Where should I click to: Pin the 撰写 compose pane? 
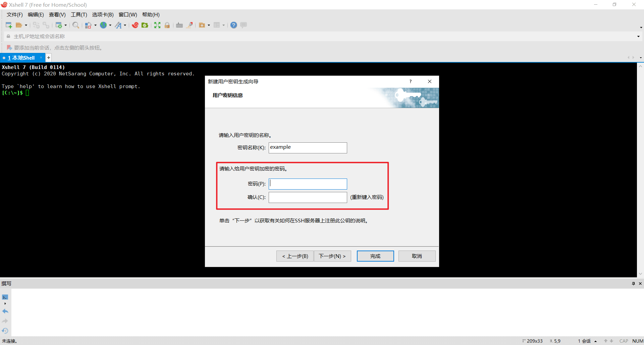(x=633, y=283)
